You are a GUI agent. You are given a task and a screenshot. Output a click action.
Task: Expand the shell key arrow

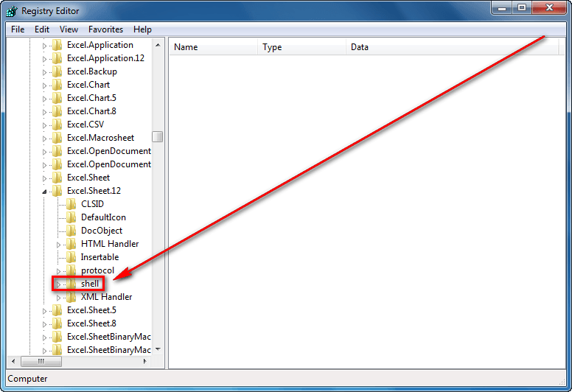(x=58, y=284)
